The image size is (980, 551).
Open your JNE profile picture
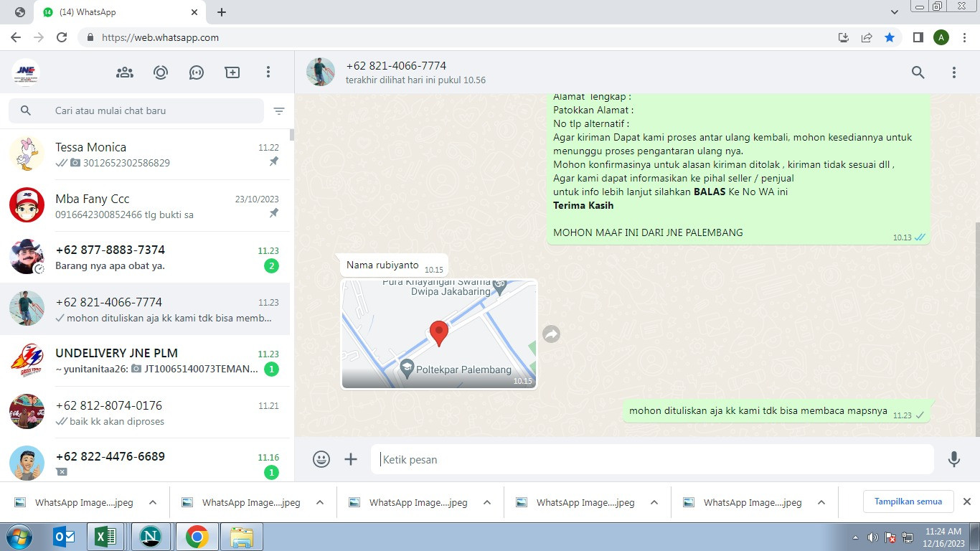point(26,72)
